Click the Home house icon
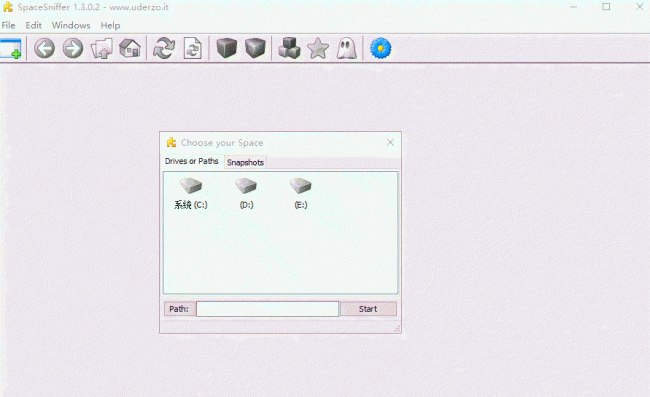Image resolution: width=650 pixels, height=397 pixels. (130, 48)
